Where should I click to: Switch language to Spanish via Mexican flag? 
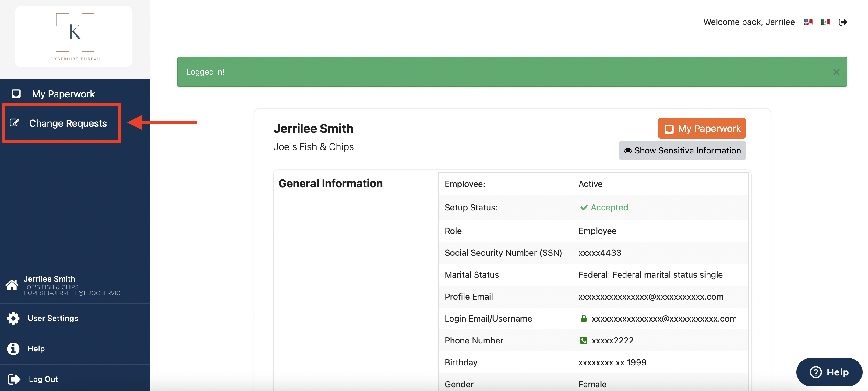pyautogui.click(x=825, y=22)
